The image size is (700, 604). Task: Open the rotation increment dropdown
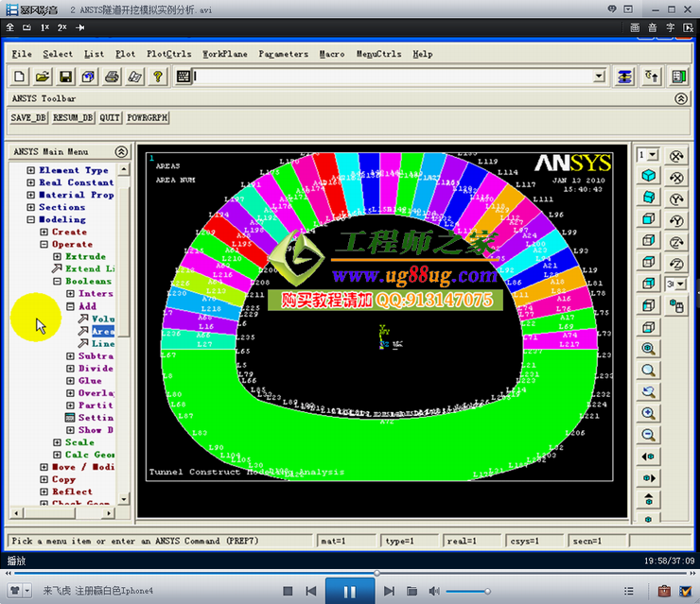680,285
